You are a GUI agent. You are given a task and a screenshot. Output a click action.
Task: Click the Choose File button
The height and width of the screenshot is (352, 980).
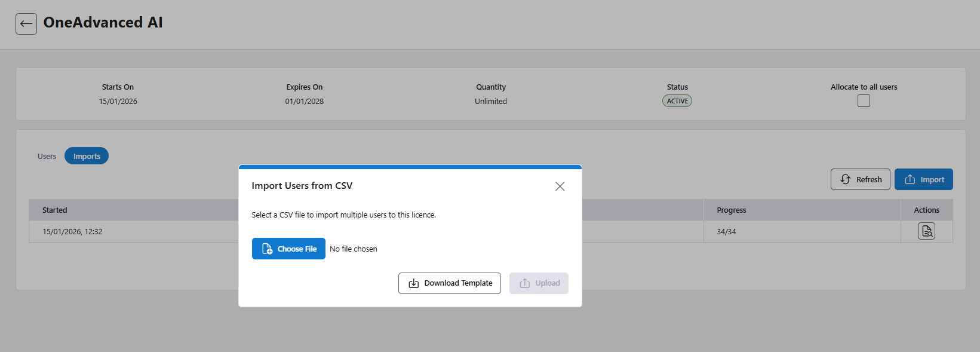click(288, 249)
